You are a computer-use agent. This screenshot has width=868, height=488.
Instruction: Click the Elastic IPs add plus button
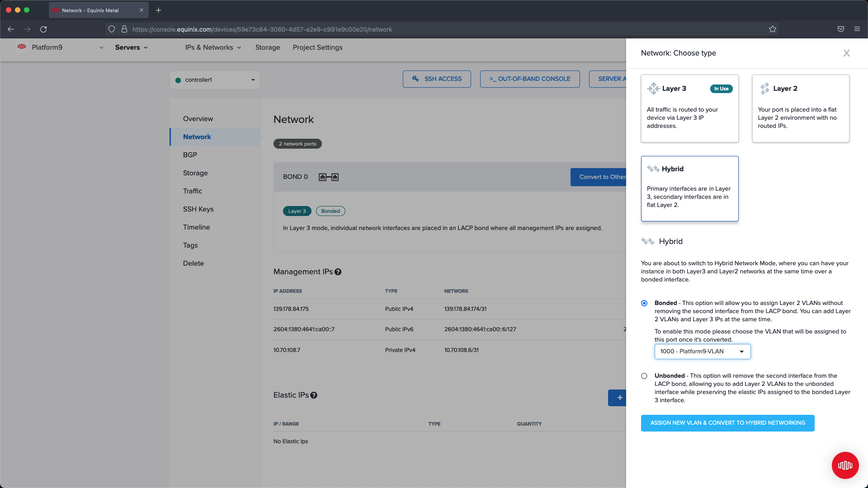(x=617, y=398)
